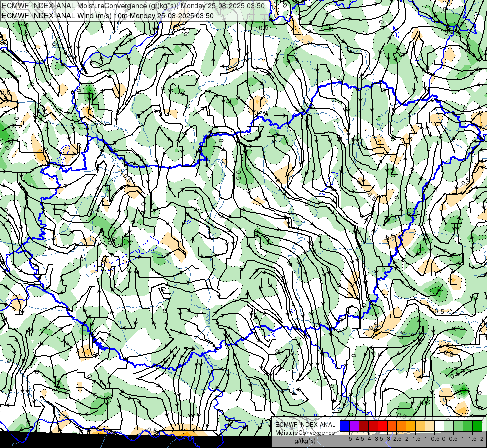Click the legend tick value -3
This screenshot has width=487, height=448.
coord(388,439)
